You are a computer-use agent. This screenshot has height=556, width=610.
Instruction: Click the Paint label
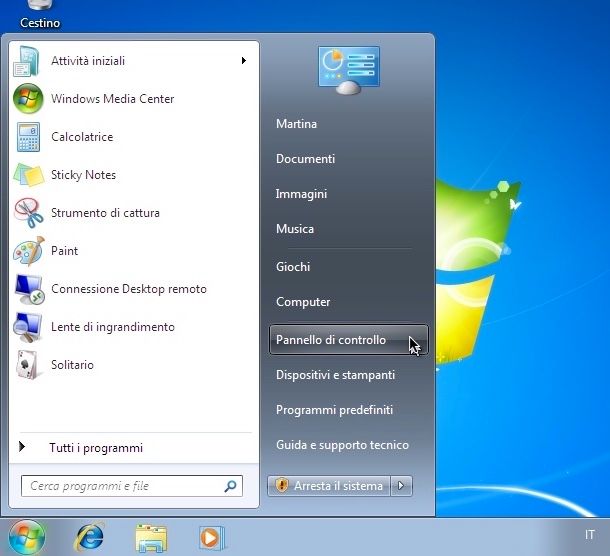coord(64,251)
